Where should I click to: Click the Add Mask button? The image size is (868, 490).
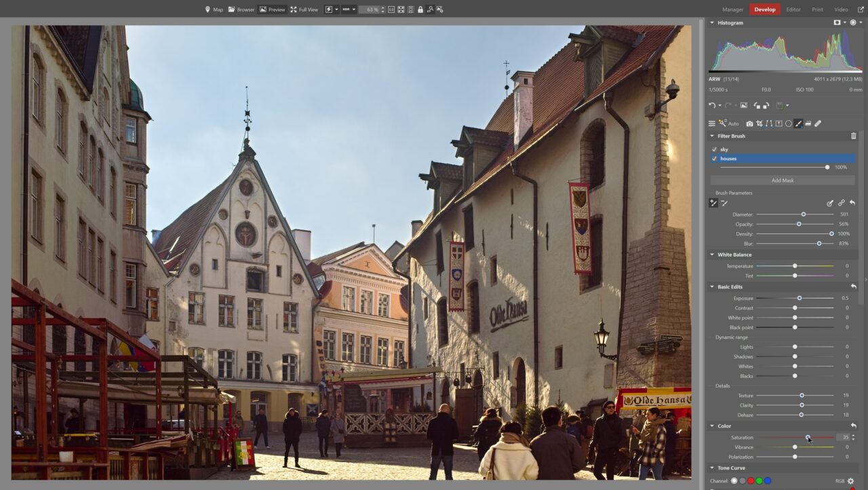(783, 181)
